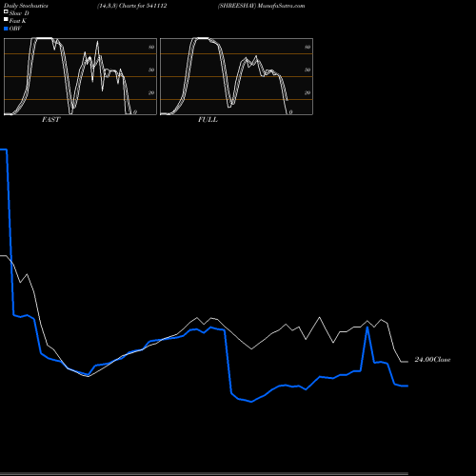This screenshot has width=476, height=476.
Task: Click the horizontal scrollbar at chart bottom
Action: 204,474
